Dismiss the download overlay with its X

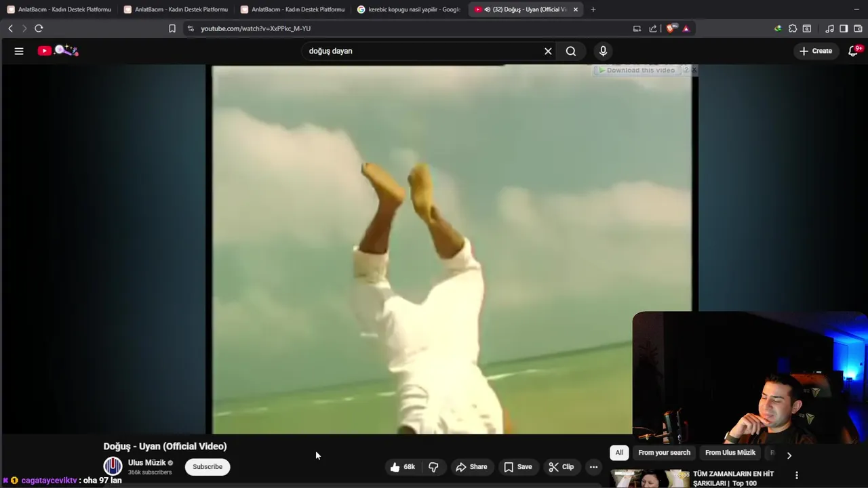[x=694, y=70]
